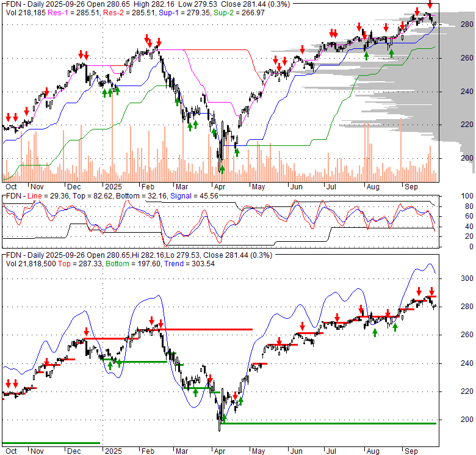Select the May label on top chart axis
476x455 pixels.
(x=258, y=187)
